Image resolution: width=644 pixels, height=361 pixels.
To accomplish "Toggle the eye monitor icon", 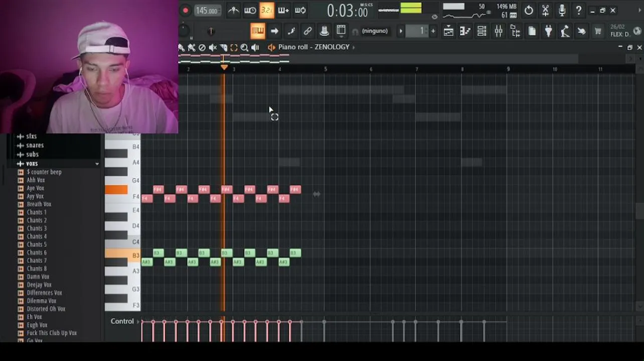I will (x=434, y=17).
